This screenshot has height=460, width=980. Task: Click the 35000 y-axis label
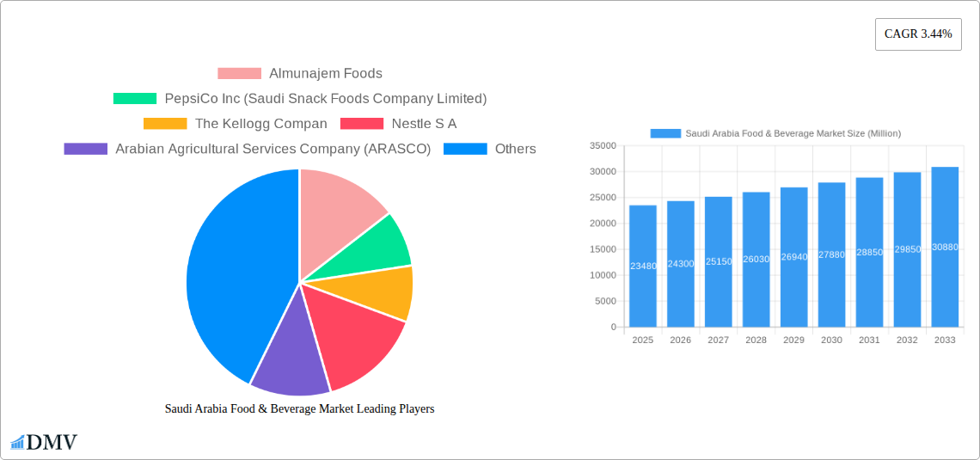pyautogui.click(x=603, y=145)
